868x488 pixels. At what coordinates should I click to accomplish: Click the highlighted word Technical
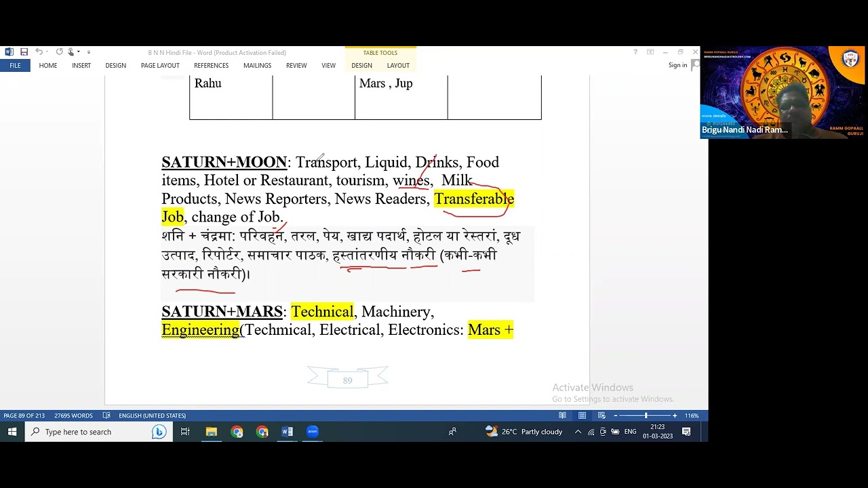[322, 312]
